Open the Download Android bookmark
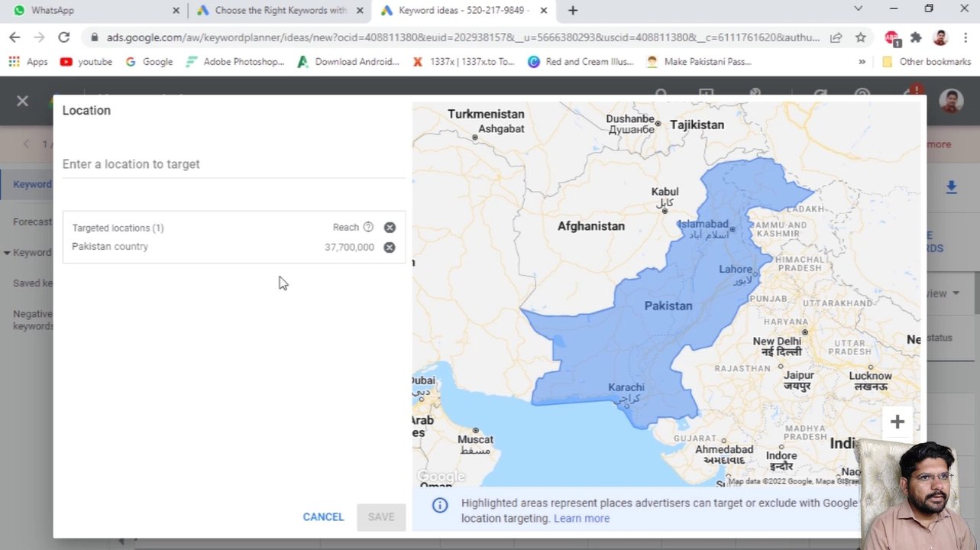The image size is (980, 550). point(348,62)
